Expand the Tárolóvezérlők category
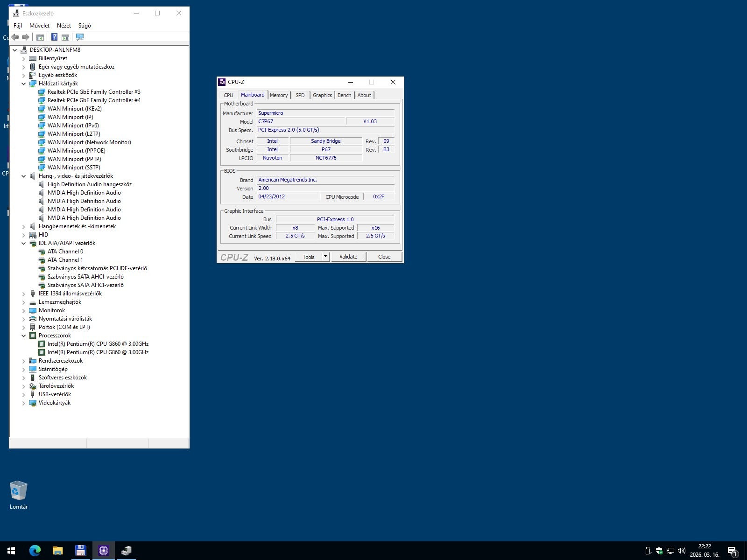 coord(24,386)
